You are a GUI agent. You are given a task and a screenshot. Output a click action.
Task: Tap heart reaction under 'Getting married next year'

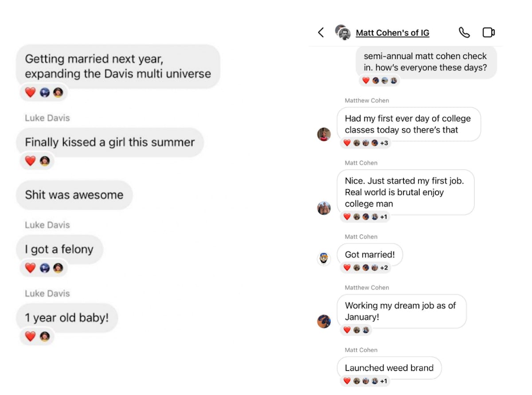point(30,93)
